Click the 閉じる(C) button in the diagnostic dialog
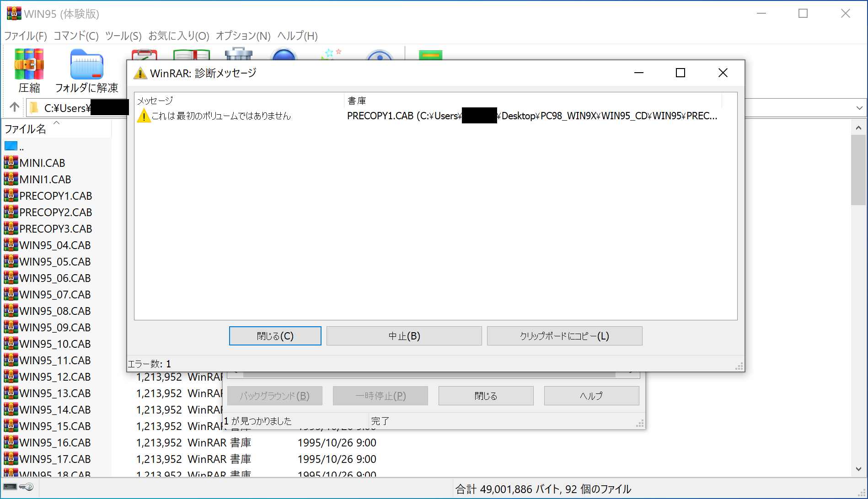 (x=275, y=336)
